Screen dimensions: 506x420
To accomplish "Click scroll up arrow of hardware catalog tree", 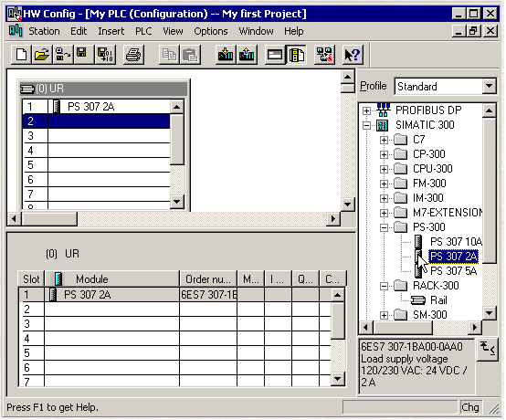I will point(490,110).
